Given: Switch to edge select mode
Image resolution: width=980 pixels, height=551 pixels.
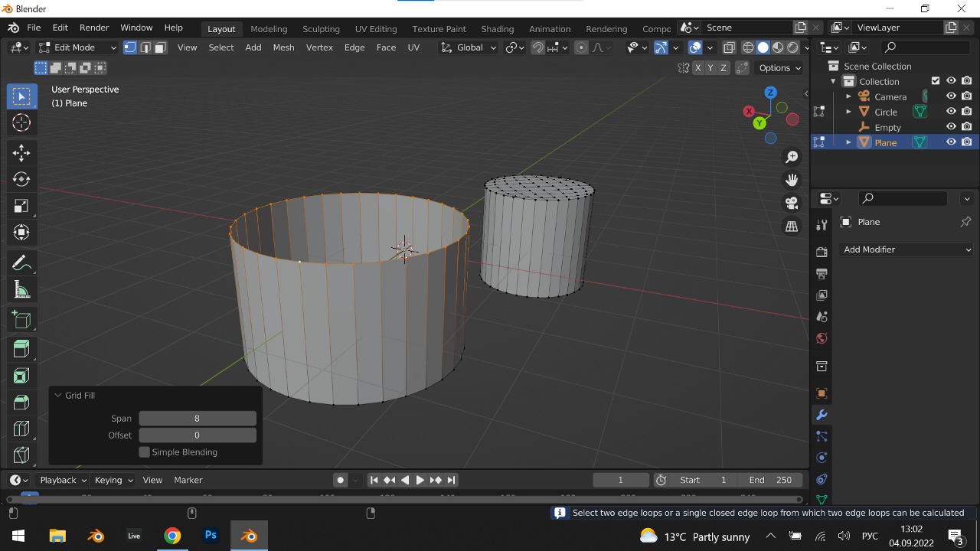Looking at the screenshot, I should tap(145, 47).
